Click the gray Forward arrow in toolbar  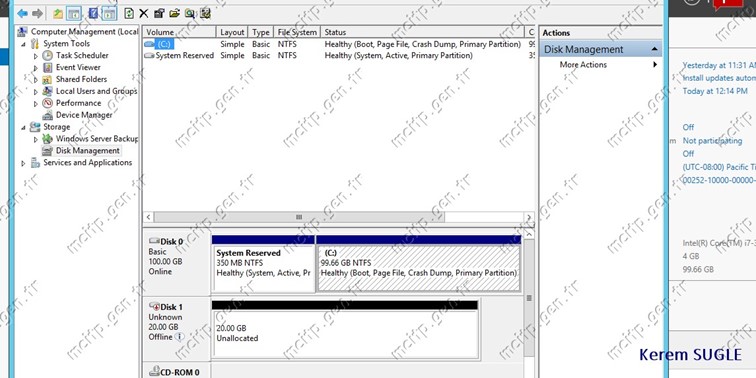(37, 14)
